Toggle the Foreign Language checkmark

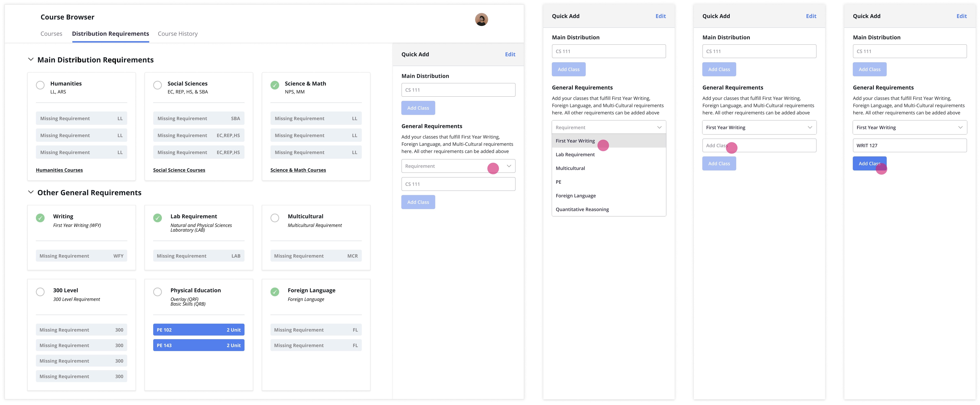click(x=275, y=292)
